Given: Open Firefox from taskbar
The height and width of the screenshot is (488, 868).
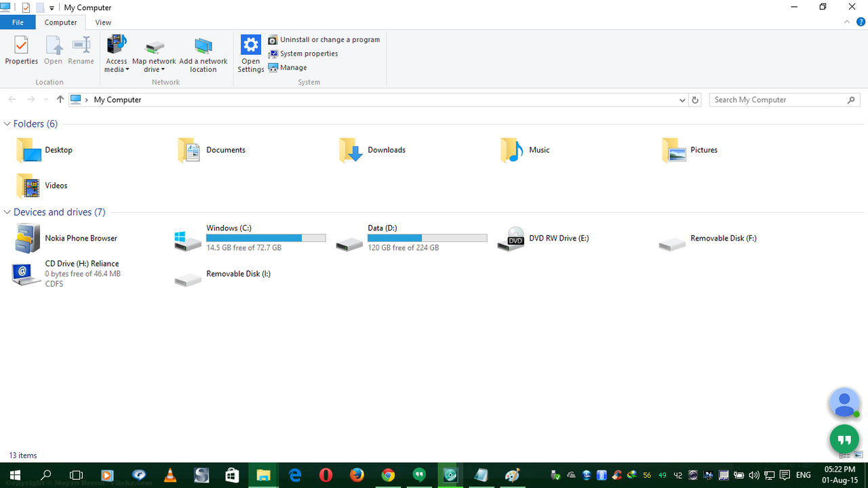Looking at the screenshot, I should [357, 475].
